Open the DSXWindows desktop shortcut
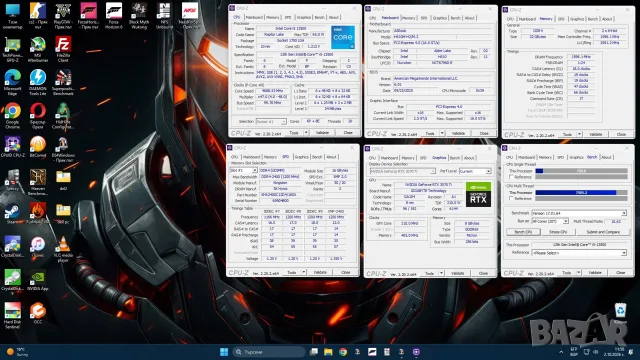This screenshot has width=640, height=360. (x=63, y=150)
